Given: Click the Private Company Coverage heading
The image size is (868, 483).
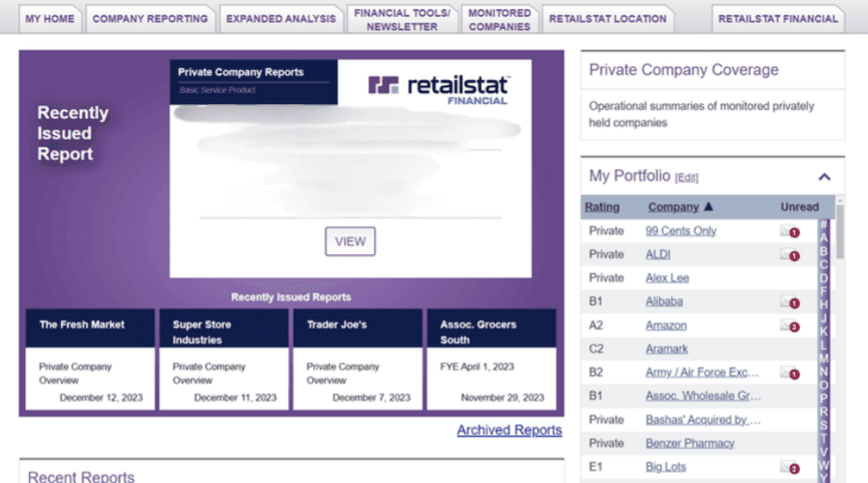Looking at the screenshot, I should point(683,69).
